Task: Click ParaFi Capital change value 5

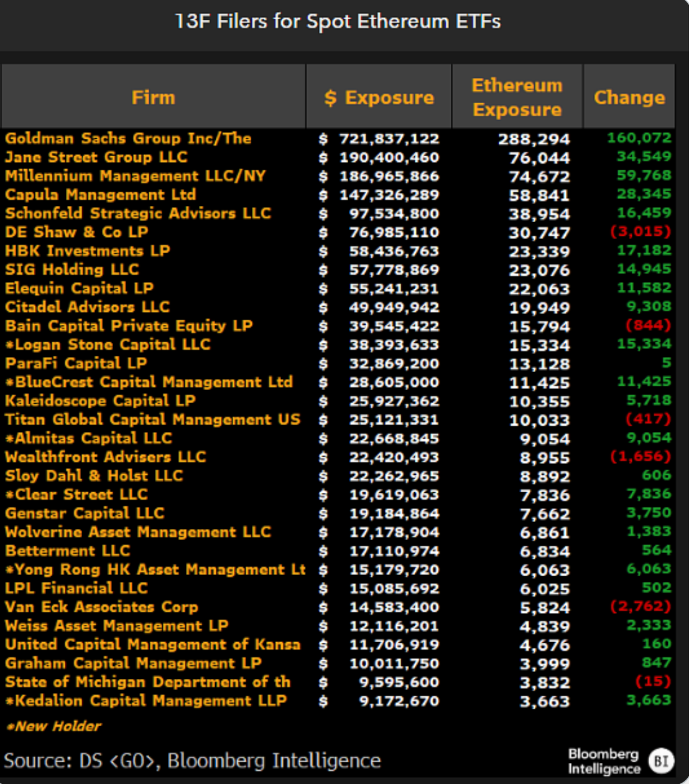Action: [667, 362]
